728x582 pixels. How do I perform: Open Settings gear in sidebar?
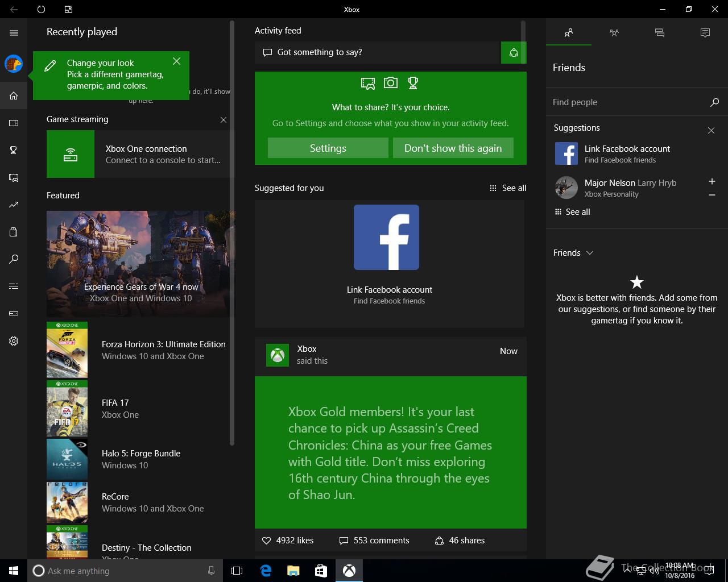pyautogui.click(x=14, y=341)
